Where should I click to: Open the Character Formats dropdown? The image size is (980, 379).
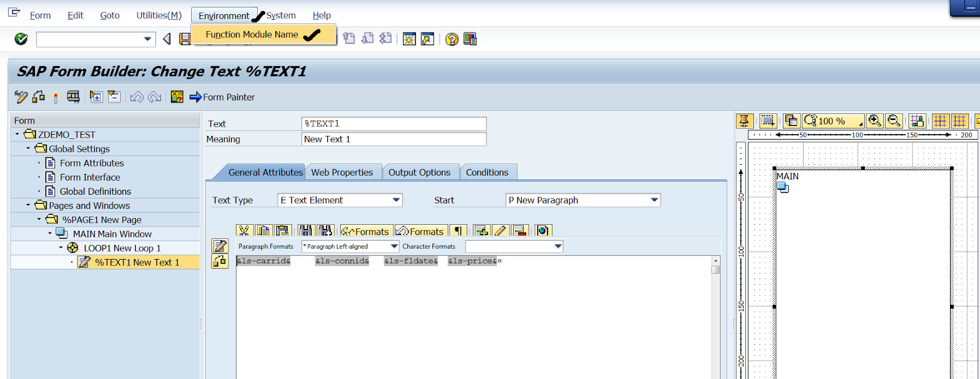[558, 246]
